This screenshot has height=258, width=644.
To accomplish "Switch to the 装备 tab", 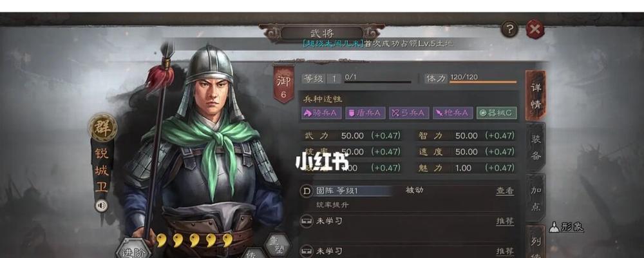I will [x=536, y=147].
